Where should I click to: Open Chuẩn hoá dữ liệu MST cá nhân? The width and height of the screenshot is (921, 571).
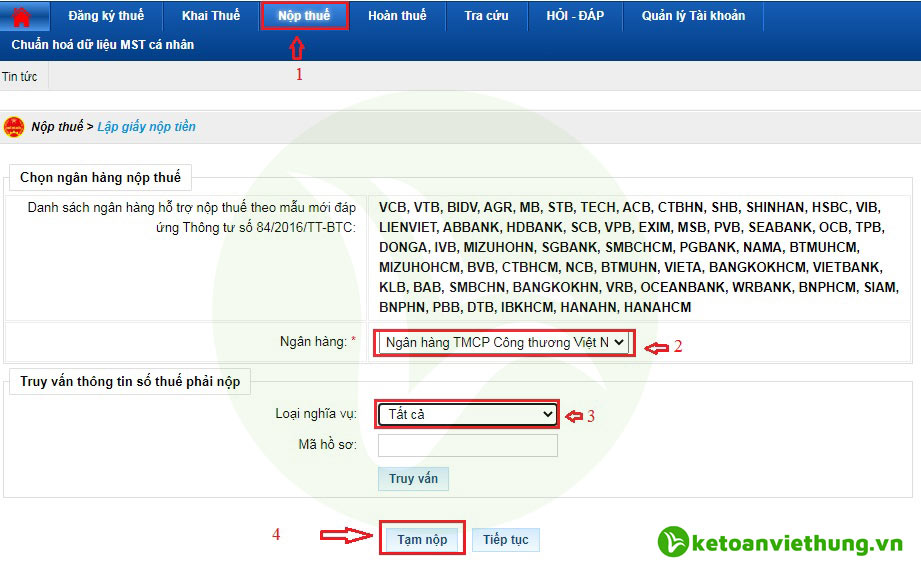[103, 45]
